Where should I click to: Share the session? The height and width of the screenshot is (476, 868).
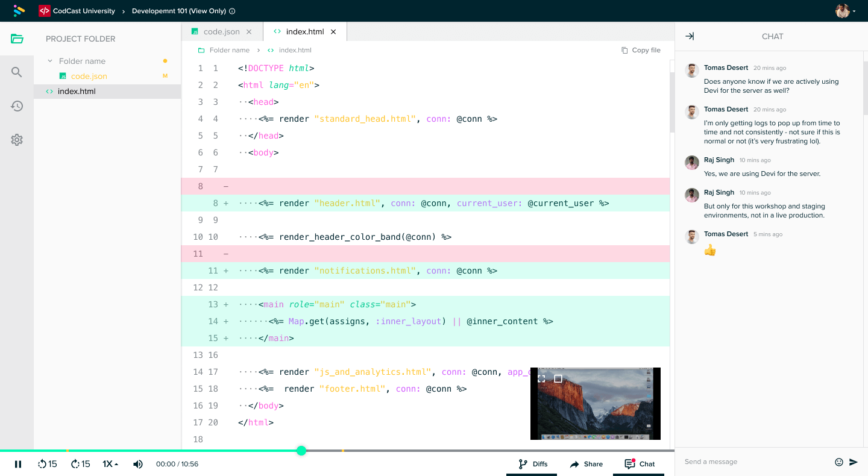[x=586, y=464]
